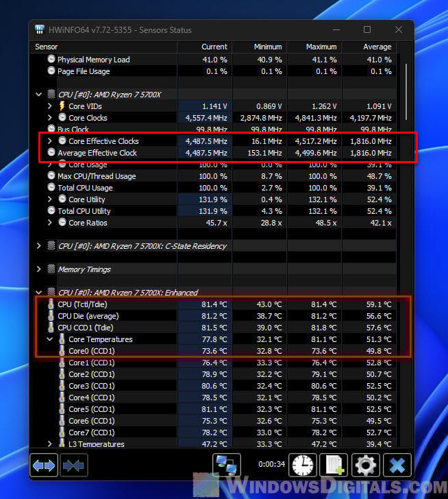The height and width of the screenshot is (499, 448).
Task: Click the Core Clocks current value 4,557.4 MHz
Action: (206, 118)
